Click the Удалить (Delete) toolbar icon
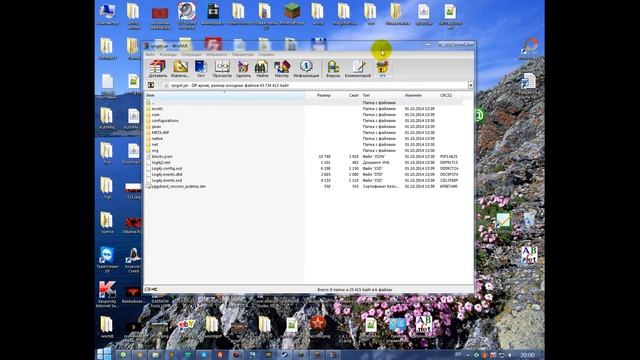This screenshot has width=640, height=360. pyautogui.click(x=243, y=69)
